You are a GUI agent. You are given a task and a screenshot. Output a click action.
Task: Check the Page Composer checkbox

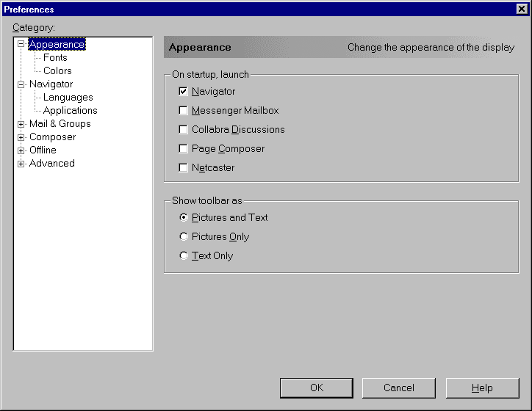[x=184, y=149]
